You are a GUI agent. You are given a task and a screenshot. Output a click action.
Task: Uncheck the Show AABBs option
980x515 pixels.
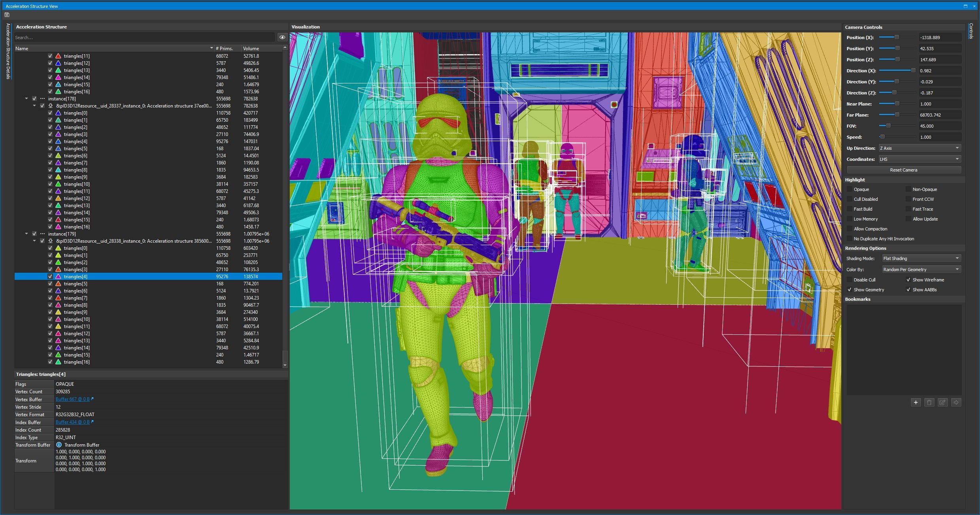coord(908,290)
